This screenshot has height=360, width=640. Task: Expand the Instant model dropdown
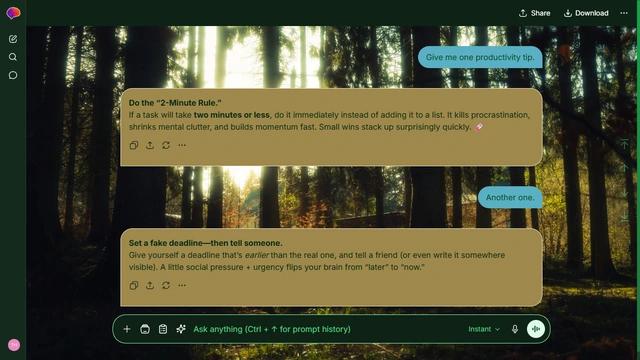(484, 329)
